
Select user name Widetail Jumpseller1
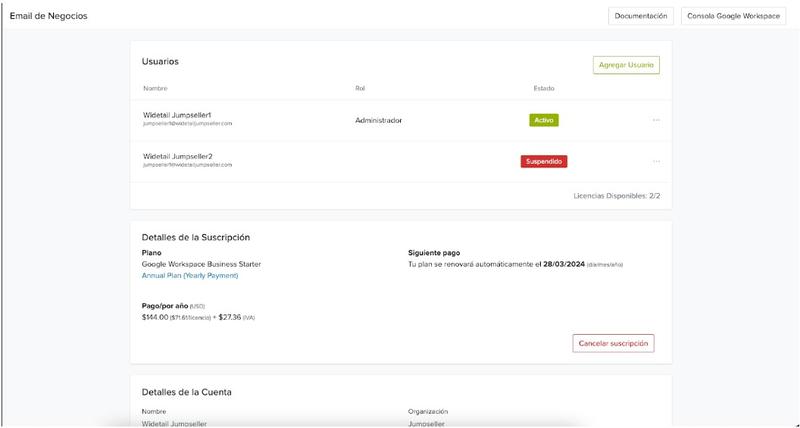coord(177,115)
